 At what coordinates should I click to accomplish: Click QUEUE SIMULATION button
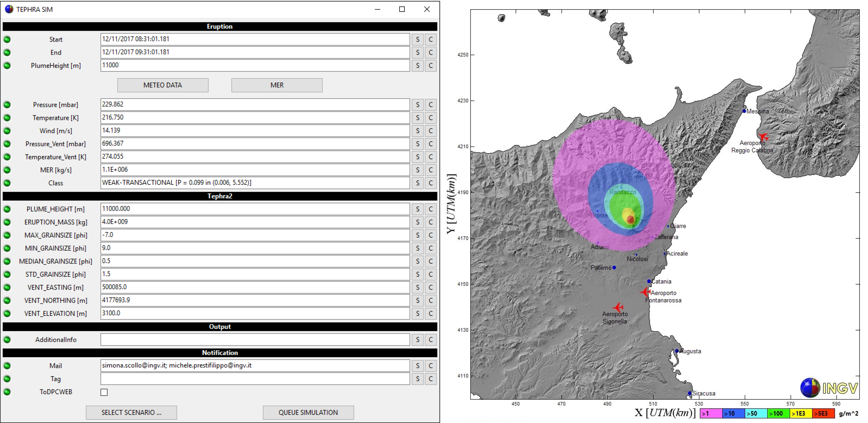pyautogui.click(x=308, y=412)
